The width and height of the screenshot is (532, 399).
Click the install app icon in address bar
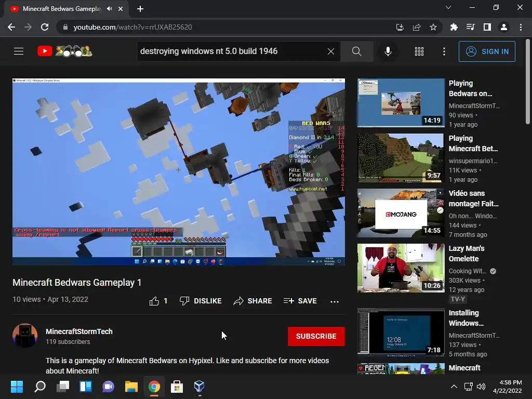point(400,27)
